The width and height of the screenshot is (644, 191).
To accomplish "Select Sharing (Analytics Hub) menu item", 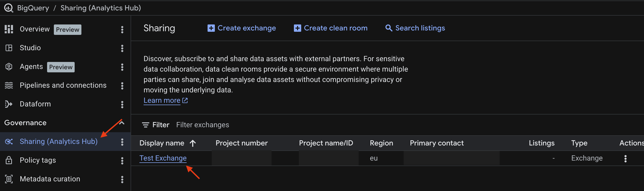I will [x=59, y=142].
